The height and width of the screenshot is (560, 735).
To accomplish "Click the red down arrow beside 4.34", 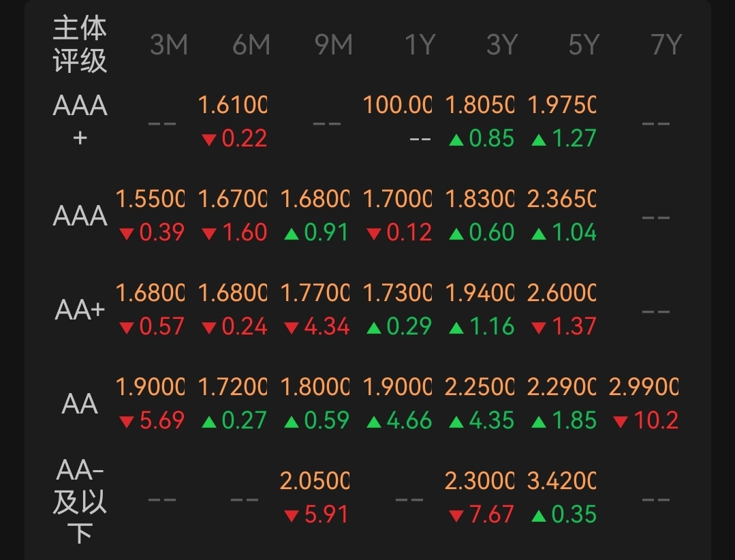I will pos(292,328).
